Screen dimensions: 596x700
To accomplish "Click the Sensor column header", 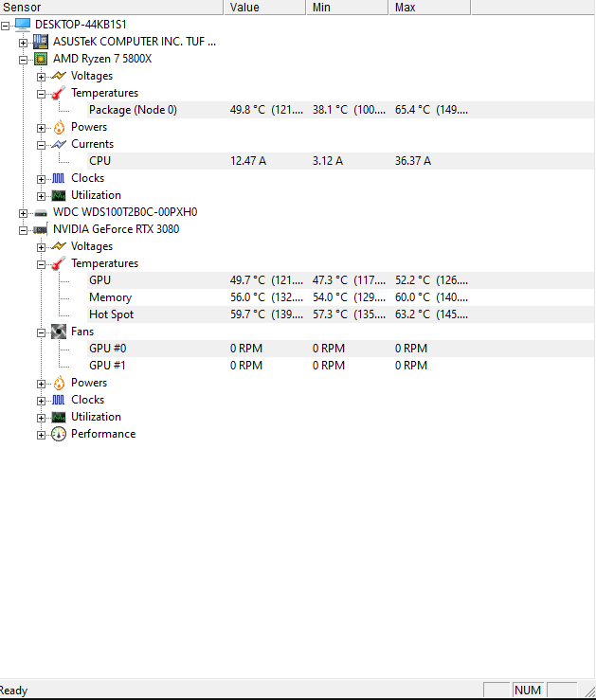I will pos(111,8).
